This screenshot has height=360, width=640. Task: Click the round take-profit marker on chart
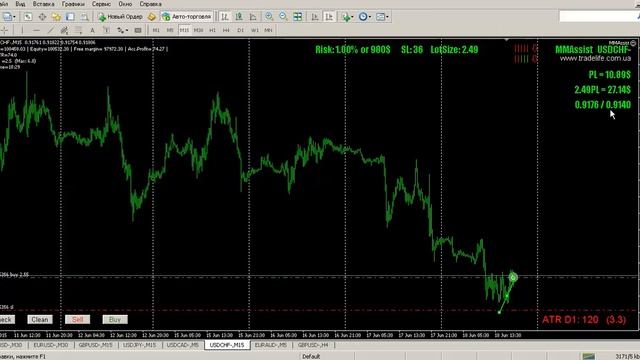[513, 278]
